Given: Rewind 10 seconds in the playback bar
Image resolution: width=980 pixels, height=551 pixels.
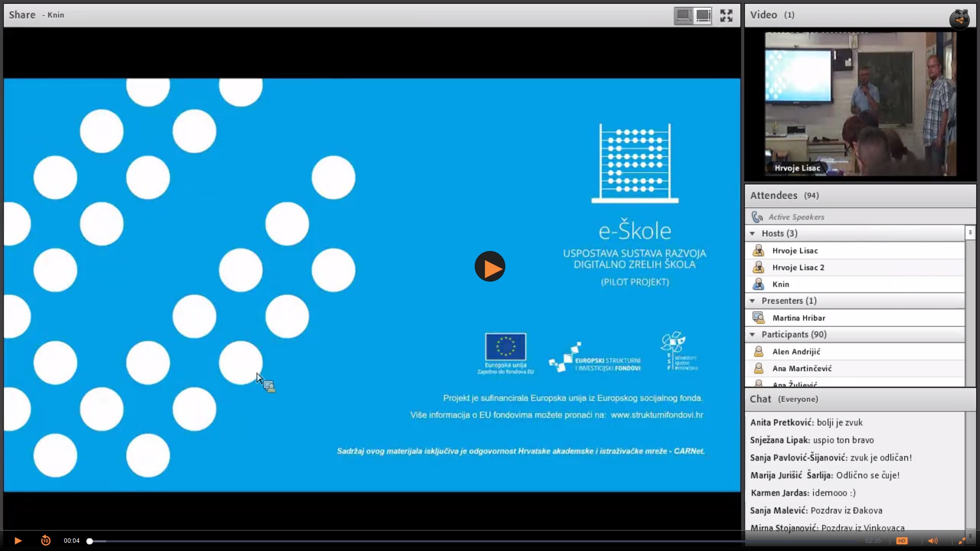Looking at the screenshot, I should pos(45,540).
